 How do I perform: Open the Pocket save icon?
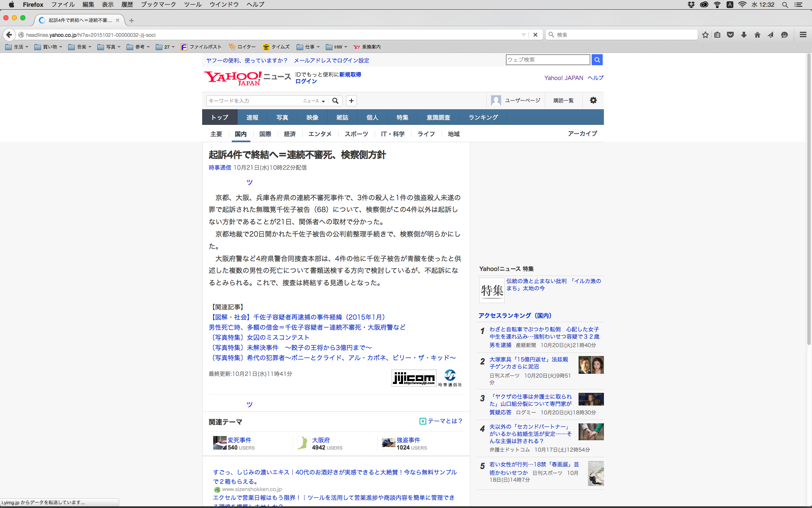(730, 35)
